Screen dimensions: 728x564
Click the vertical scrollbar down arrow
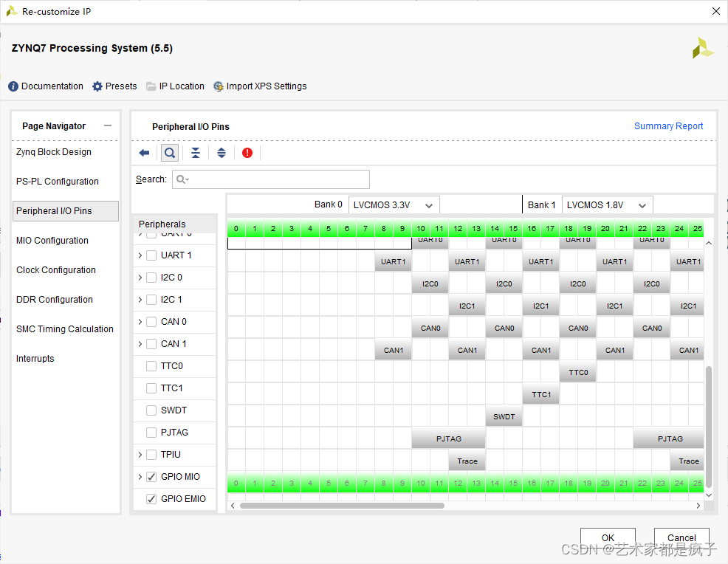coord(709,495)
